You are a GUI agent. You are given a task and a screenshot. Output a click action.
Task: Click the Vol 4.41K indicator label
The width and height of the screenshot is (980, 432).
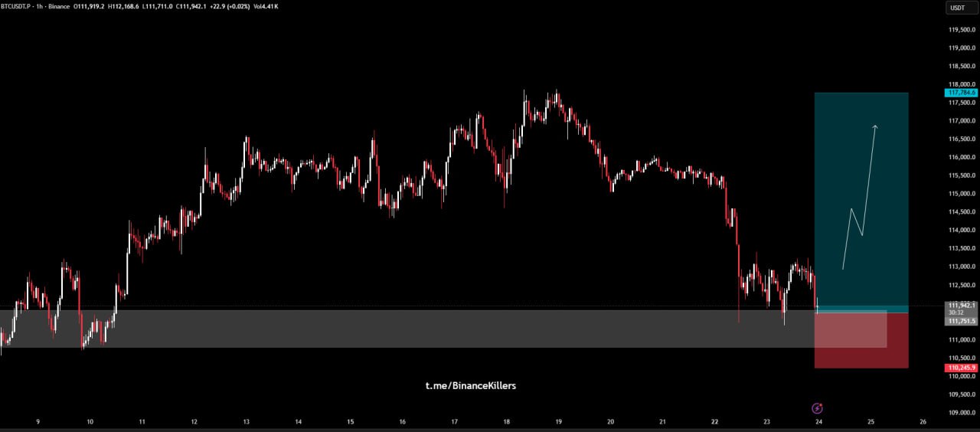pyautogui.click(x=266, y=6)
